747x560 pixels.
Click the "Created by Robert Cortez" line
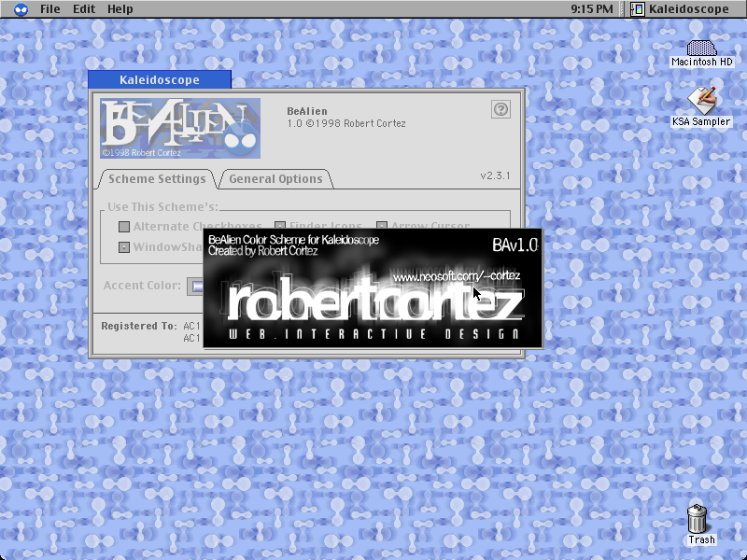point(263,251)
